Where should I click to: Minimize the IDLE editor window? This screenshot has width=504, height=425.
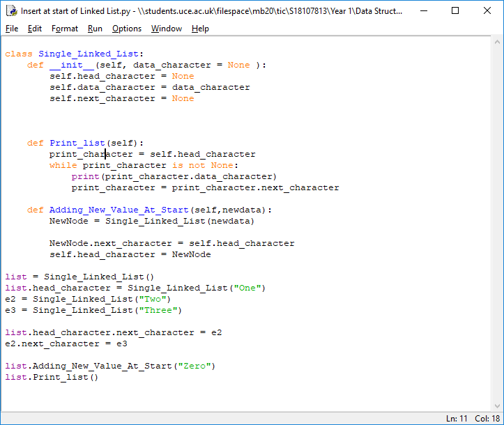pyautogui.click(x=423, y=11)
